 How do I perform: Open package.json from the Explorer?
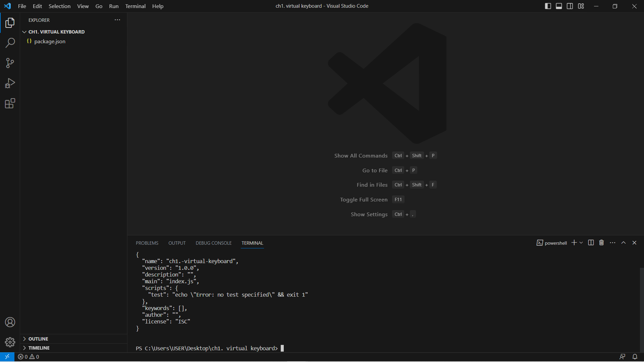(x=50, y=41)
